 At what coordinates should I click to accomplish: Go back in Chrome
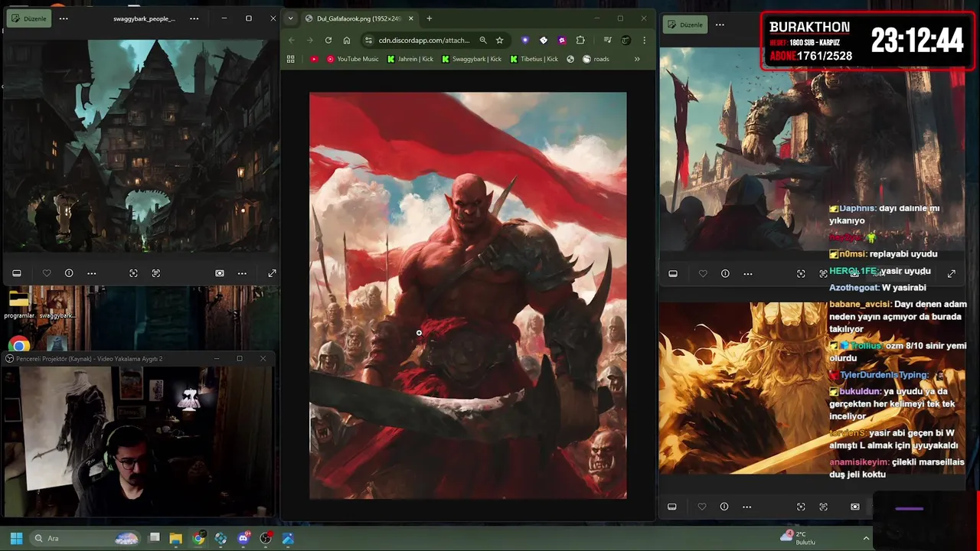pos(292,40)
